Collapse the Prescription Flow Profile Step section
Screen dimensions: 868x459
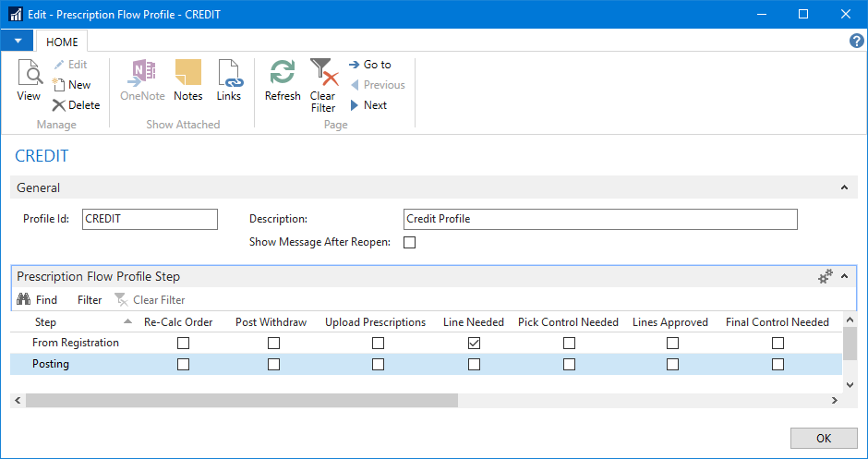pos(843,276)
